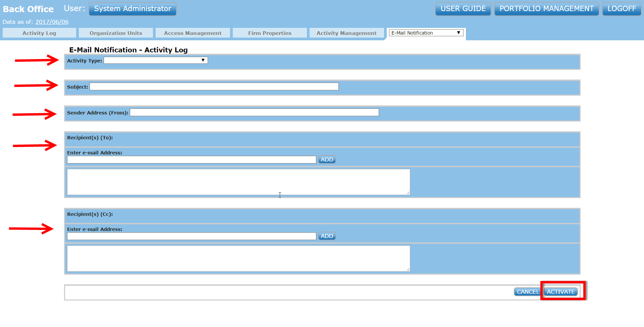
Task: Click the 2017/06/06 data date link
Action: tap(52, 22)
